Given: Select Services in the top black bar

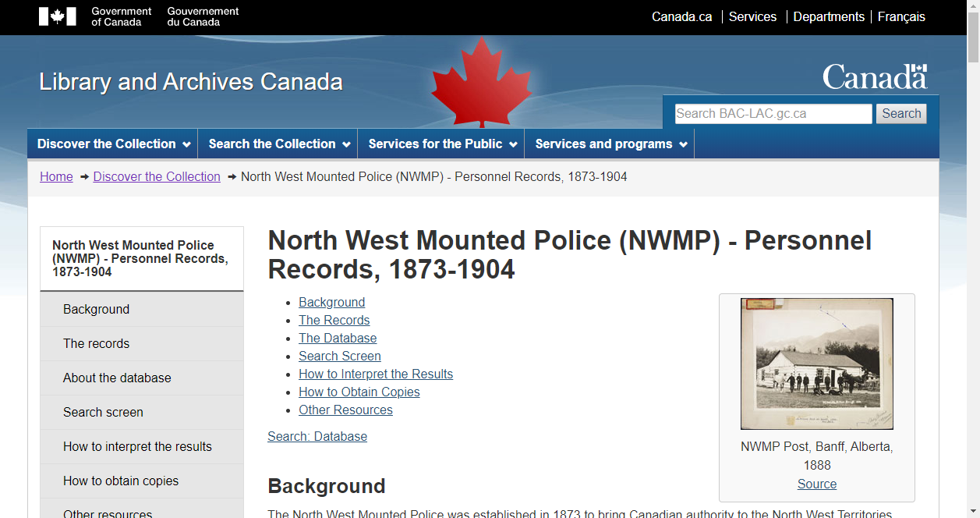Looking at the screenshot, I should 752,16.
